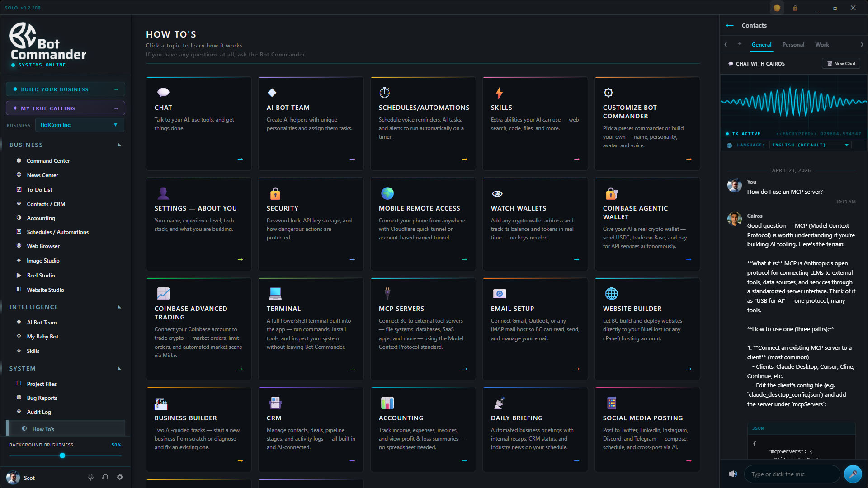Open the Language dropdown set to English
Screen dimensions: 868x488
pos(811,145)
